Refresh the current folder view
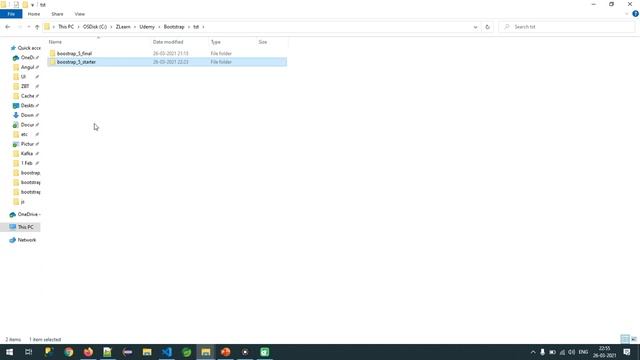The height and width of the screenshot is (360, 640). pos(487,27)
